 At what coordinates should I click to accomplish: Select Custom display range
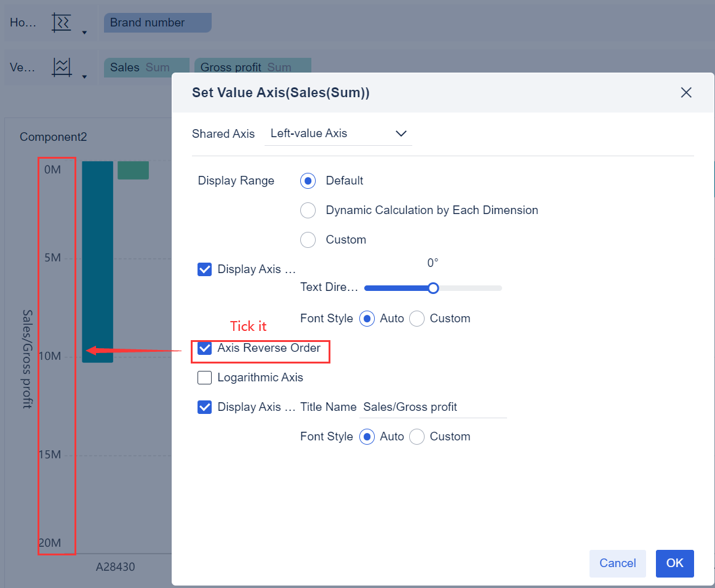[308, 240]
